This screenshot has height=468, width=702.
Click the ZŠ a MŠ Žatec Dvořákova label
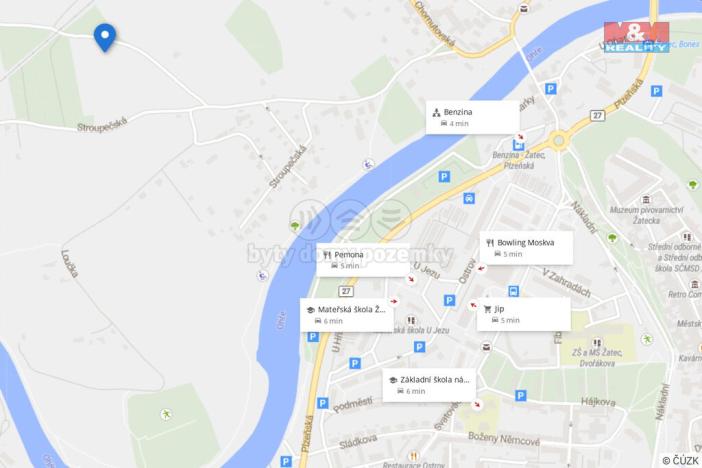pyautogui.click(x=597, y=358)
